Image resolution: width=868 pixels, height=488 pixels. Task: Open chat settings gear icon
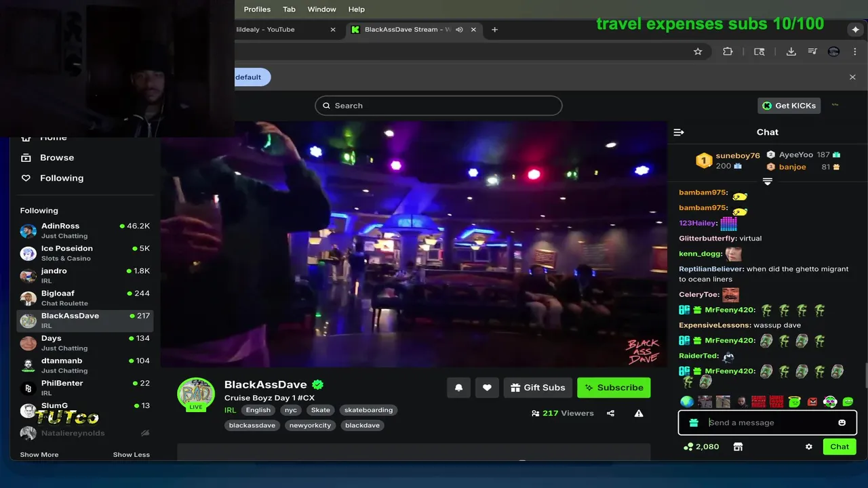[808, 447]
